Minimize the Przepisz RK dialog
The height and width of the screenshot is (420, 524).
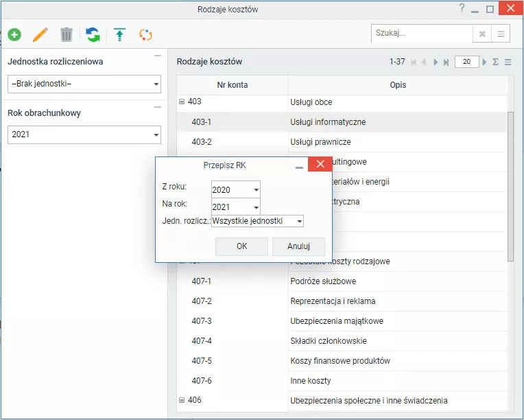pyautogui.click(x=299, y=167)
